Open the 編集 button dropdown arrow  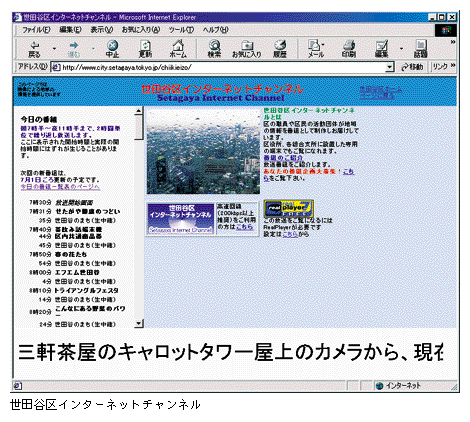point(401,49)
